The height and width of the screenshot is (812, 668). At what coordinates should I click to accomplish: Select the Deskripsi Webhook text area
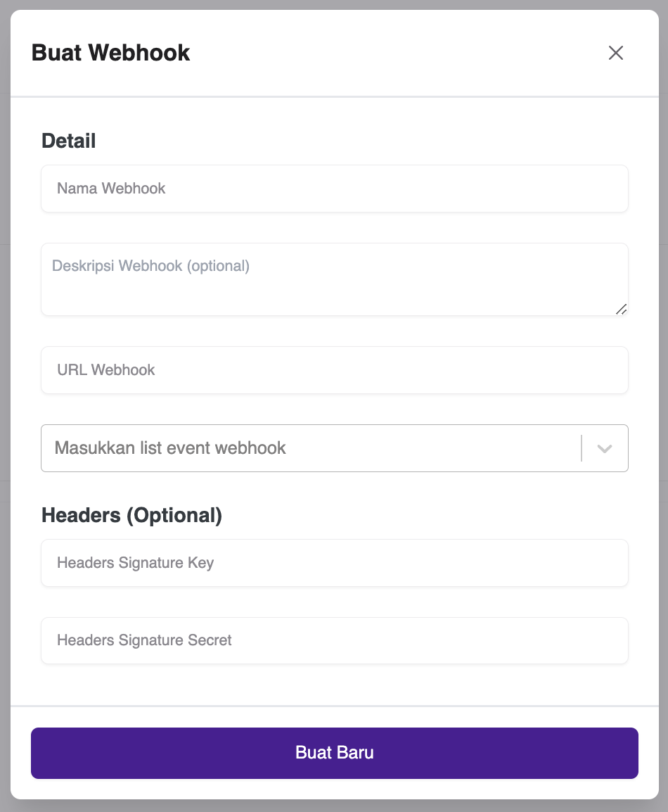tap(334, 279)
